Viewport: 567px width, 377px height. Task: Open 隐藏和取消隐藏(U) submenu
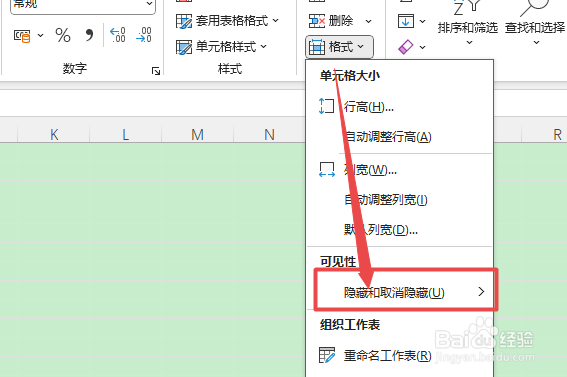[x=399, y=292]
